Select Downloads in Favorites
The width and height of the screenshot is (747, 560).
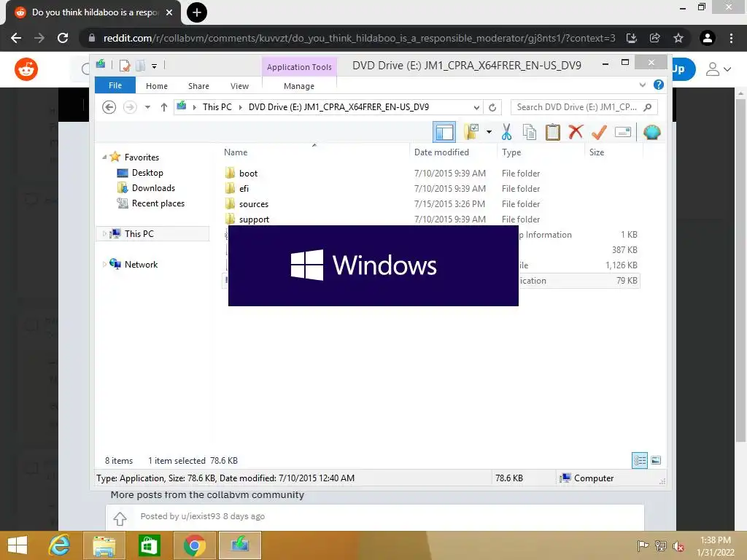click(x=153, y=187)
